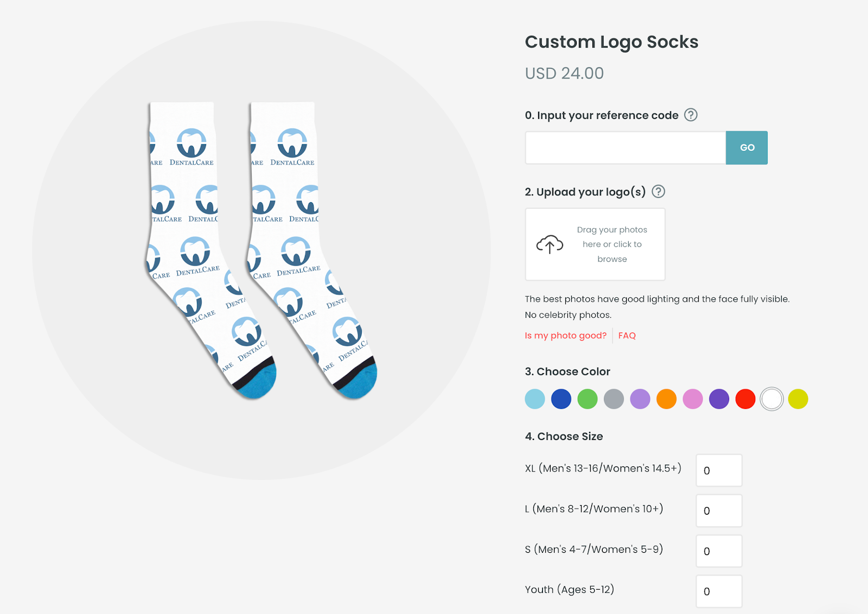The height and width of the screenshot is (614, 868).
Task: Select the white color option
Action: 771,399
